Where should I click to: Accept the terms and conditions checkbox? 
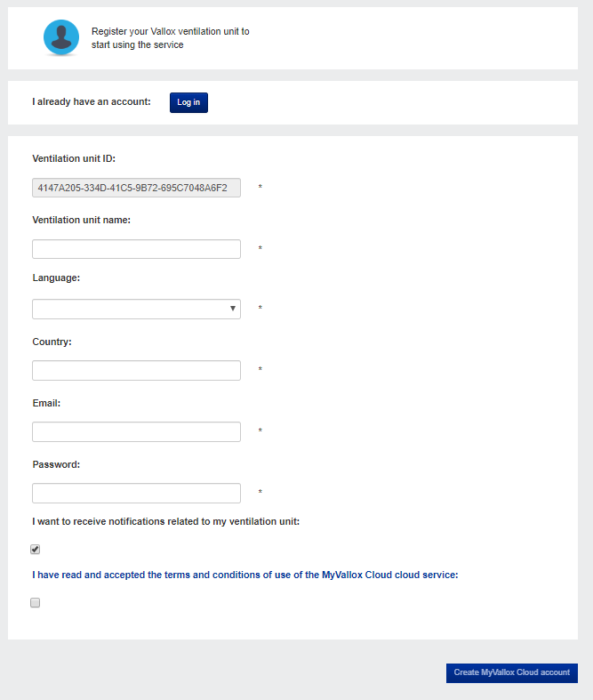point(36,603)
